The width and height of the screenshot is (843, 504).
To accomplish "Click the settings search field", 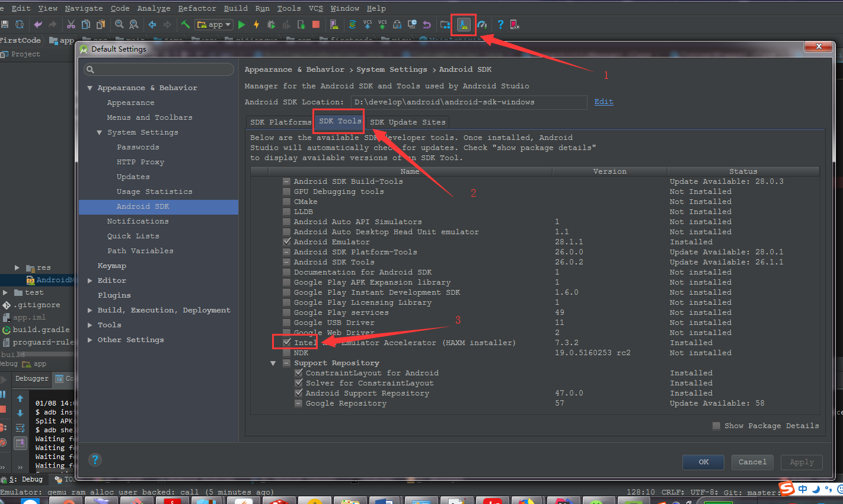I will coord(159,69).
